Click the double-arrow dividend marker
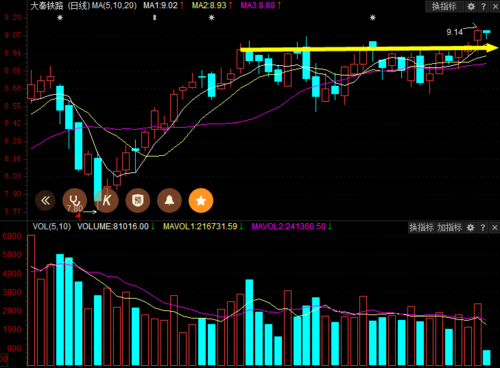The width and height of the screenshot is (500, 368). (x=154, y=18)
